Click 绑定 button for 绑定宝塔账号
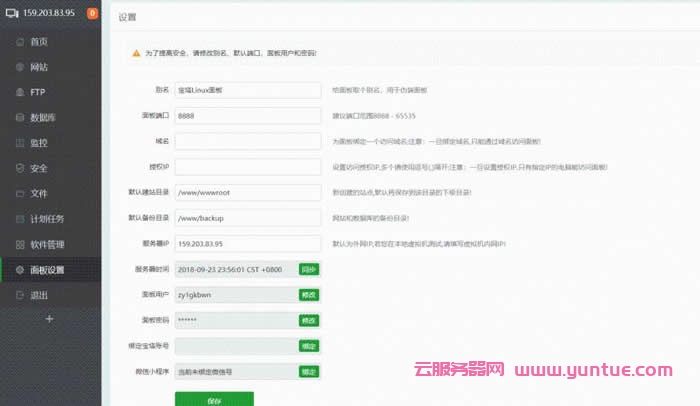Screen dimensions: 700x406 click(x=309, y=346)
